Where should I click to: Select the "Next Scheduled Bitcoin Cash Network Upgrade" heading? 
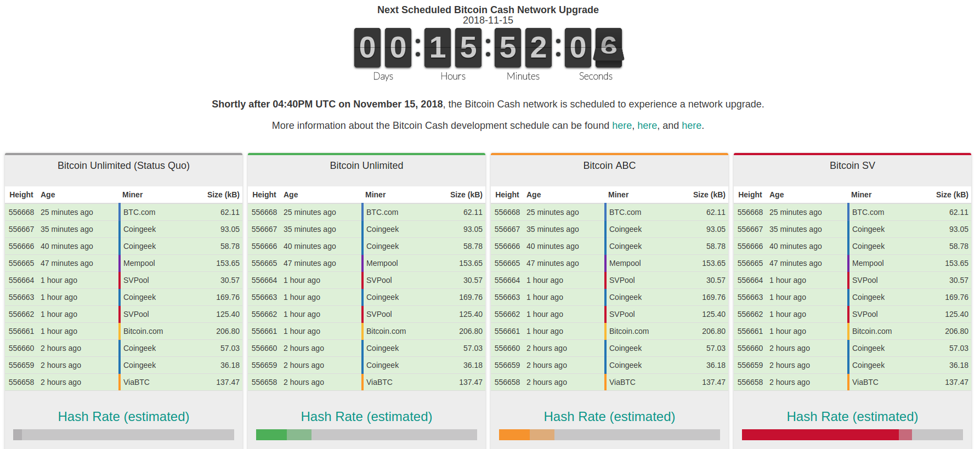tap(488, 10)
